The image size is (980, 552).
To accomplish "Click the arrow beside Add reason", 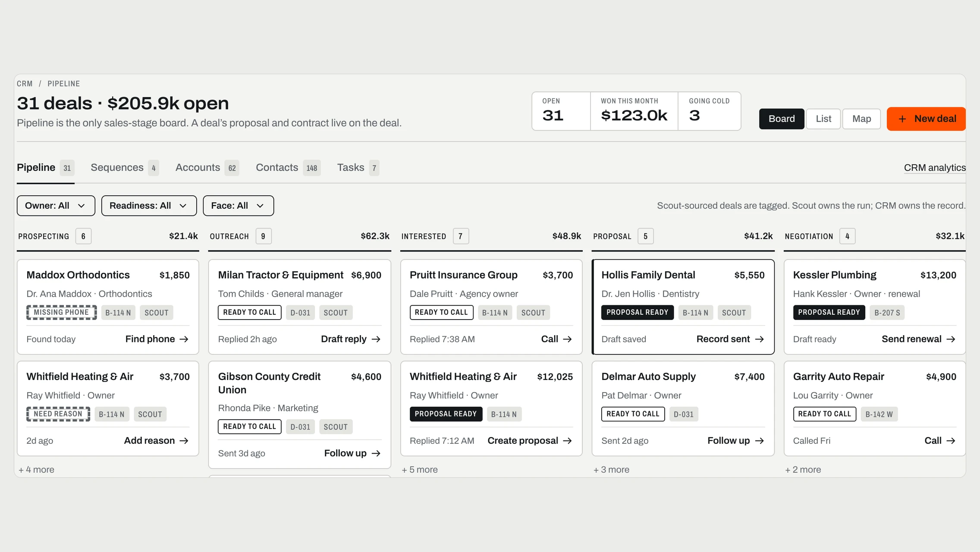I will [184, 441].
